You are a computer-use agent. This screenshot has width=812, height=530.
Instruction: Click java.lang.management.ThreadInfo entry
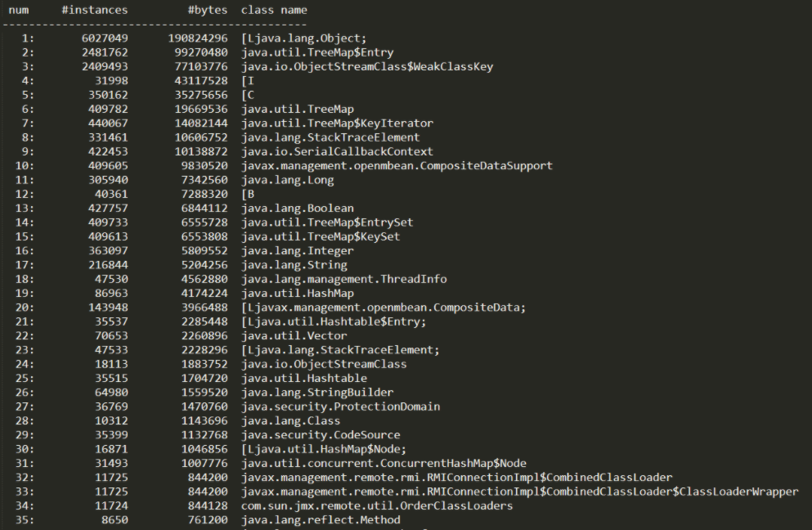(x=344, y=279)
